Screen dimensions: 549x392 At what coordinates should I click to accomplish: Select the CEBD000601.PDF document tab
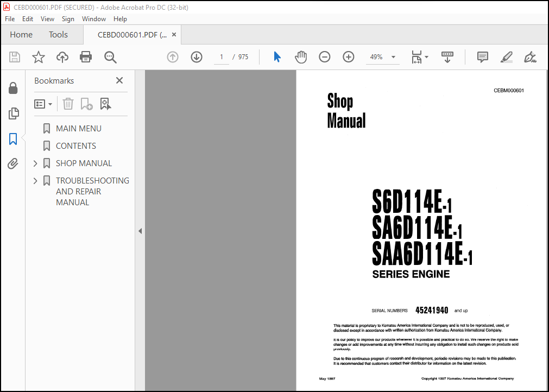tap(132, 35)
